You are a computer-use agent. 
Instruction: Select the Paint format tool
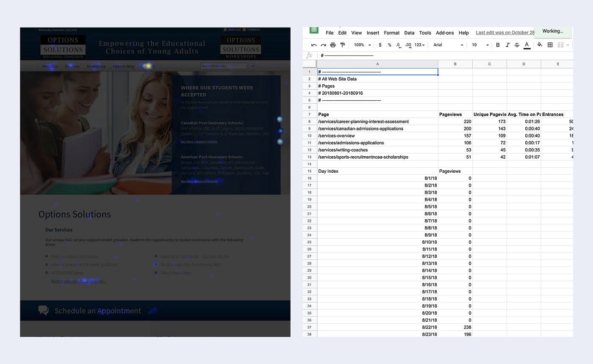[343, 44]
